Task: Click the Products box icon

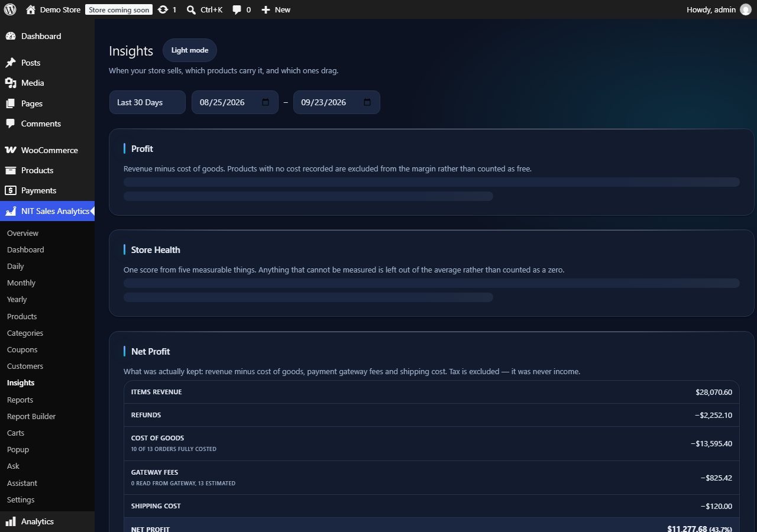Action: click(x=11, y=170)
